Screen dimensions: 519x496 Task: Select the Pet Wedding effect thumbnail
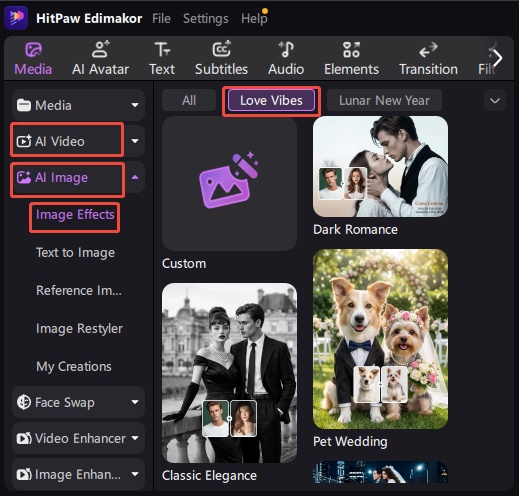tap(380, 339)
